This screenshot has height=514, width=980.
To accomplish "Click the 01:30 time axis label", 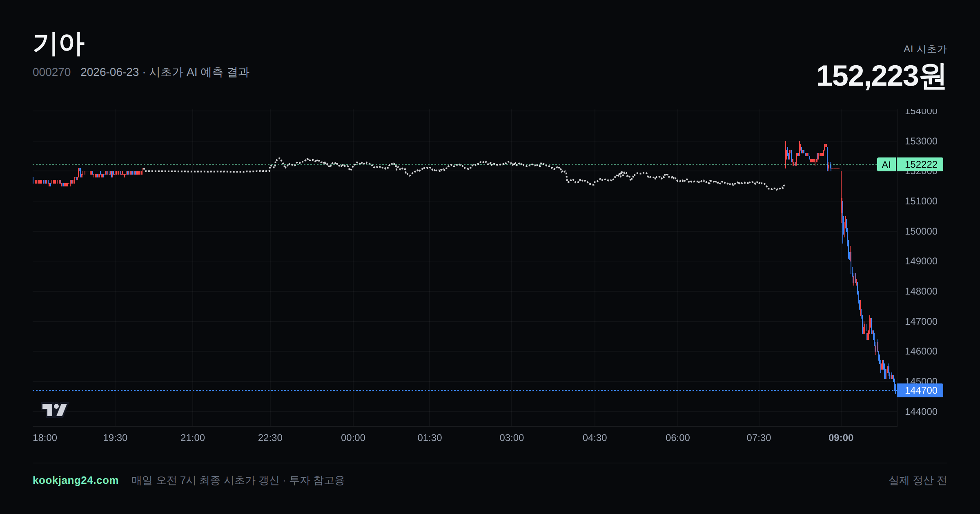I will tap(430, 438).
